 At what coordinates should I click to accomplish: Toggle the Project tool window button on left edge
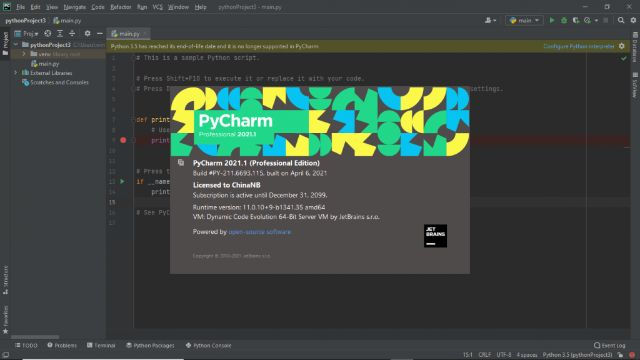pyautogui.click(x=5, y=43)
